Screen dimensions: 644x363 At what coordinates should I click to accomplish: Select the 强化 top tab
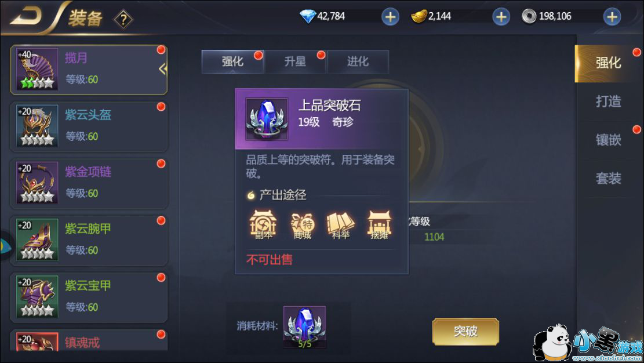232,61
